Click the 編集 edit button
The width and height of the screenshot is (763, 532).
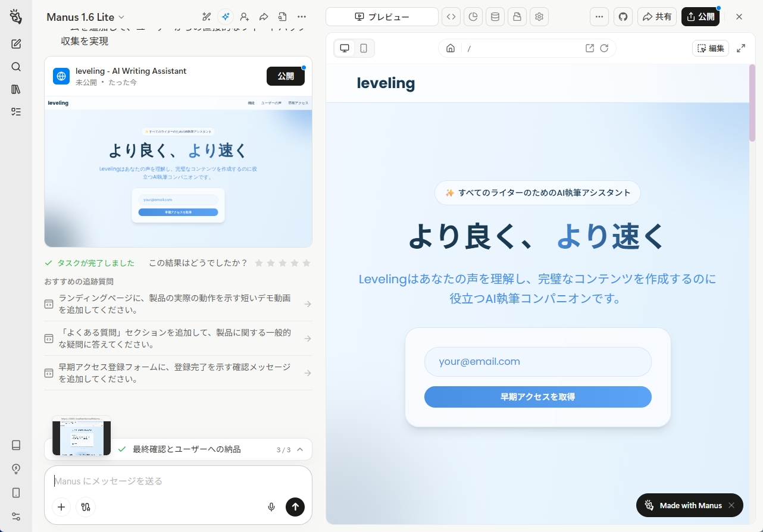pos(711,48)
